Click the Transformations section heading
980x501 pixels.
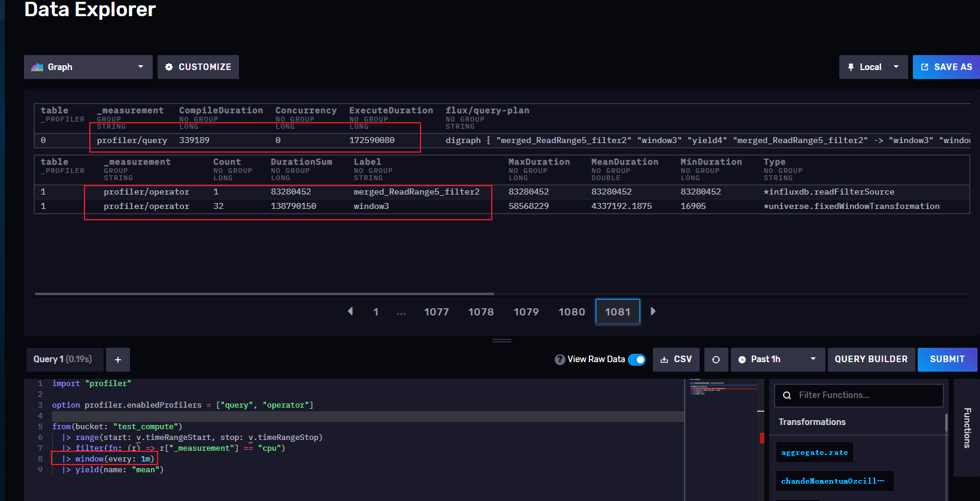(x=812, y=422)
